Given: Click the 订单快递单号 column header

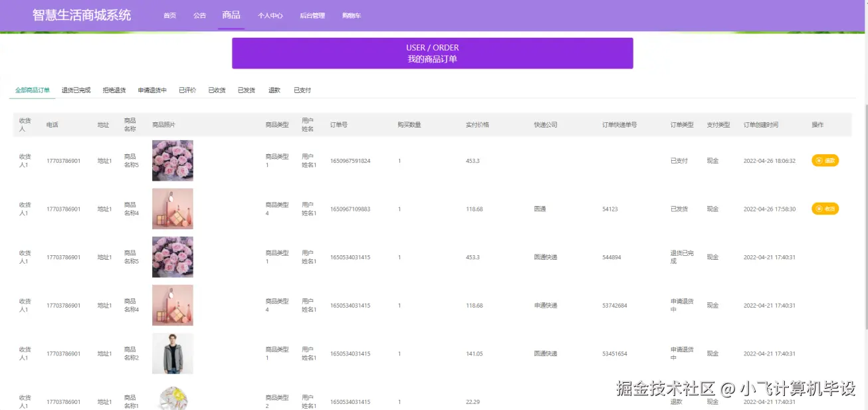Looking at the screenshot, I should tap(619, 125).
